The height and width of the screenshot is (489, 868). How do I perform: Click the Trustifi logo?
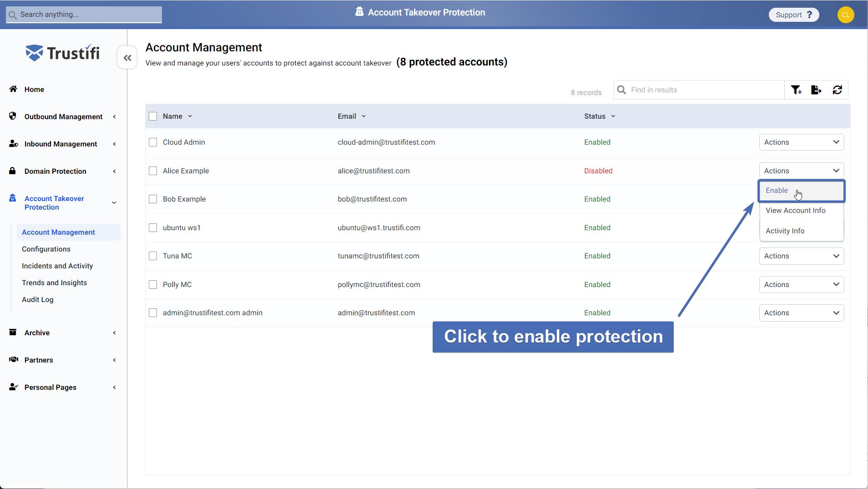tap(63, 53)
